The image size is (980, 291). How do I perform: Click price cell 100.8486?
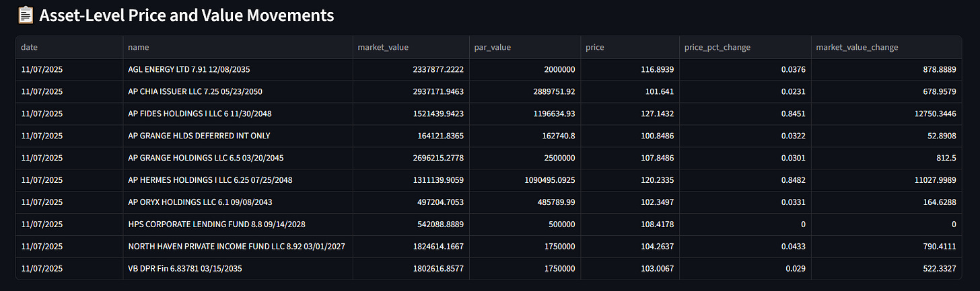coord(629,136)
